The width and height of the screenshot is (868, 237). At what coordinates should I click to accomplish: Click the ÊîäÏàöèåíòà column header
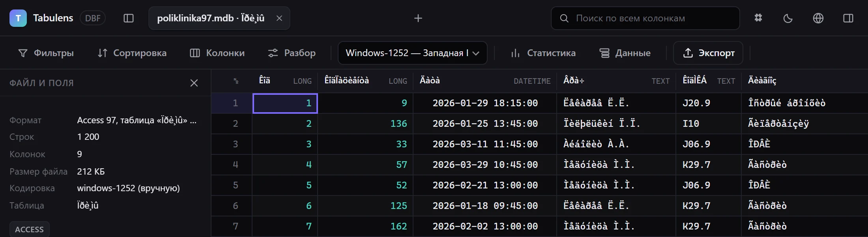click(366, 81)
